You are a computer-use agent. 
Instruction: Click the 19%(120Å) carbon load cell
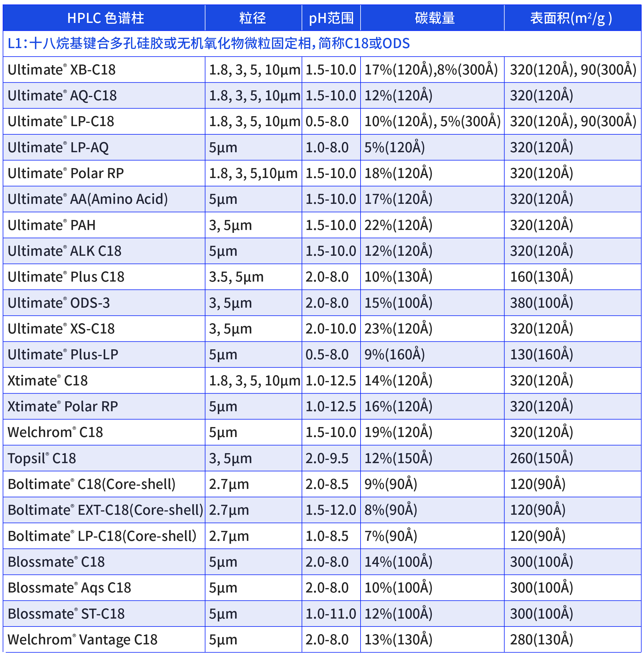[x=398, y=432]
